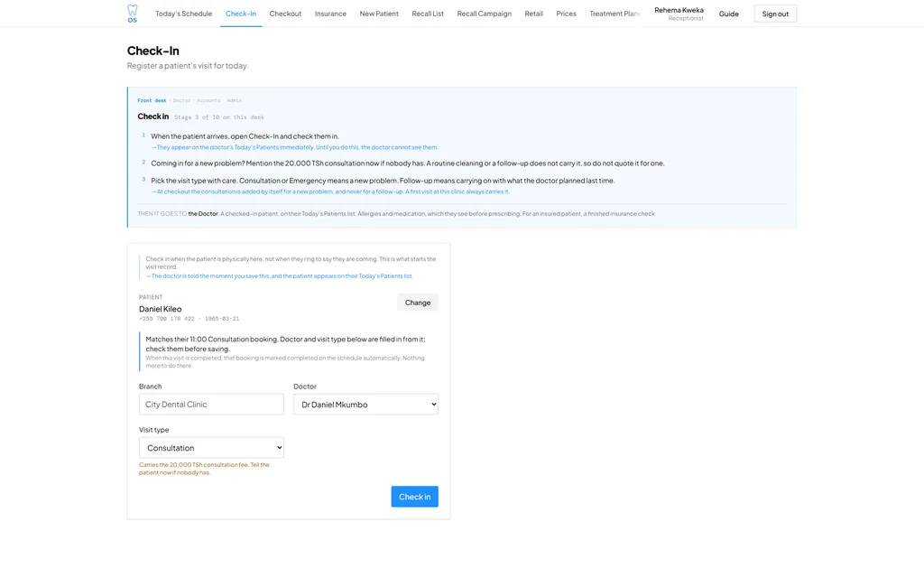The height and width of the screenshot is (578, 924).
Task: Click 'Stage 3 of 10 on this desk'
Action: pos(218,117)
